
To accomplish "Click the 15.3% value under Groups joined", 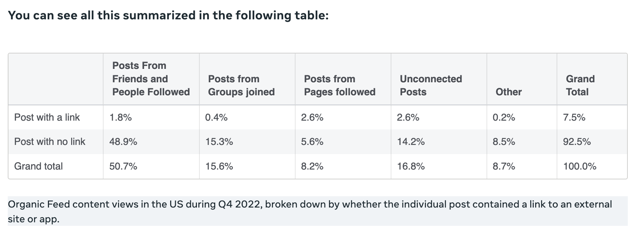I will [219, 142].
